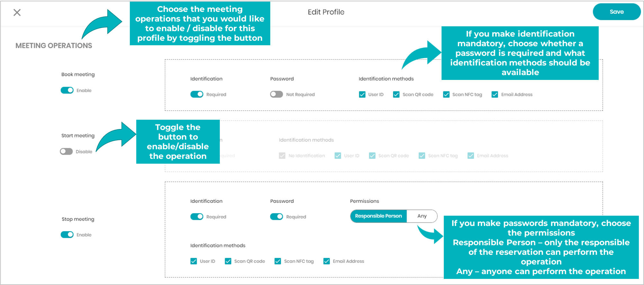Uncheck Email Address in Book meeting methods
The height and width of the screenshot is (285, 644).
[x=495, y=94]
